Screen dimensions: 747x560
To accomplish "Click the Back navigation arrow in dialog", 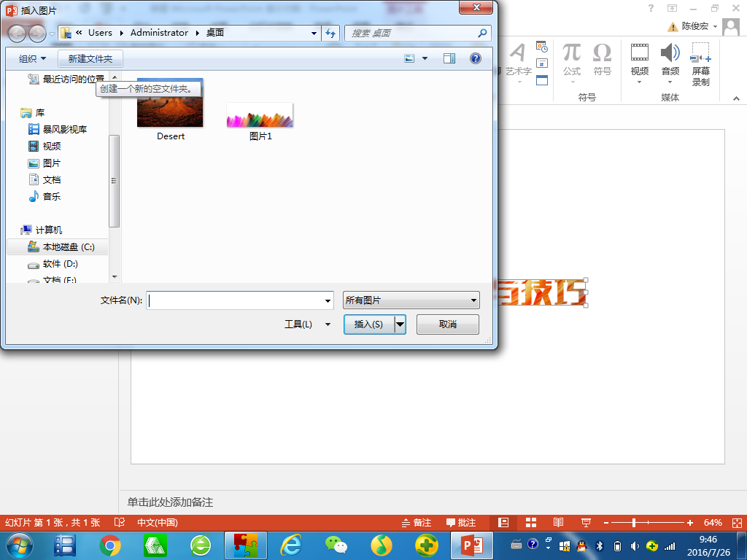I will (18, 34).
